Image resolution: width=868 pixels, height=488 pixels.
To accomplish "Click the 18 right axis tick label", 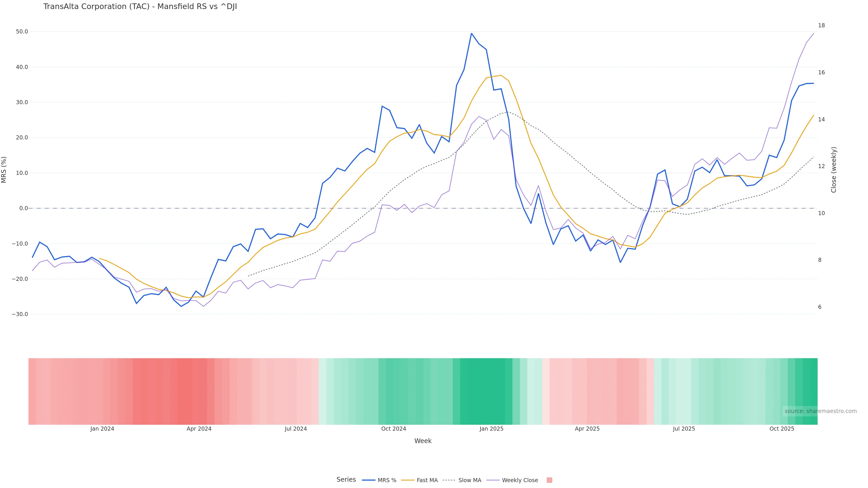I will pyautogui.click(x=821, y=26).
